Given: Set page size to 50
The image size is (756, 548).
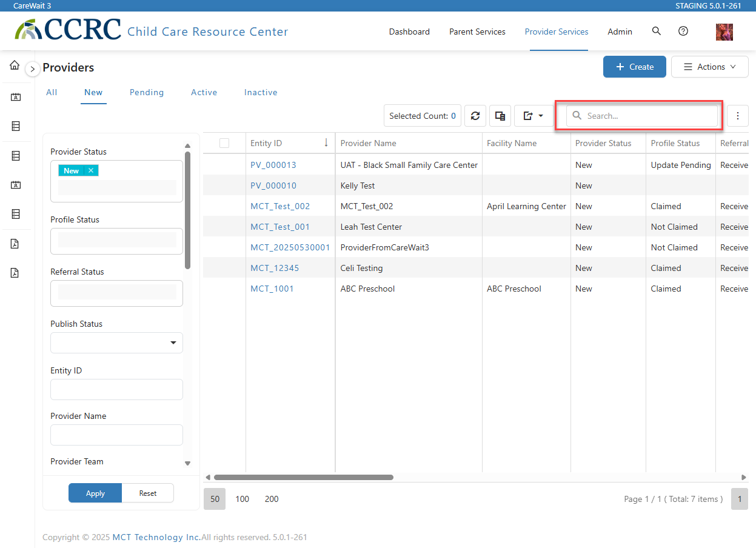Looking at the screenshot, I should click(215, 499).
